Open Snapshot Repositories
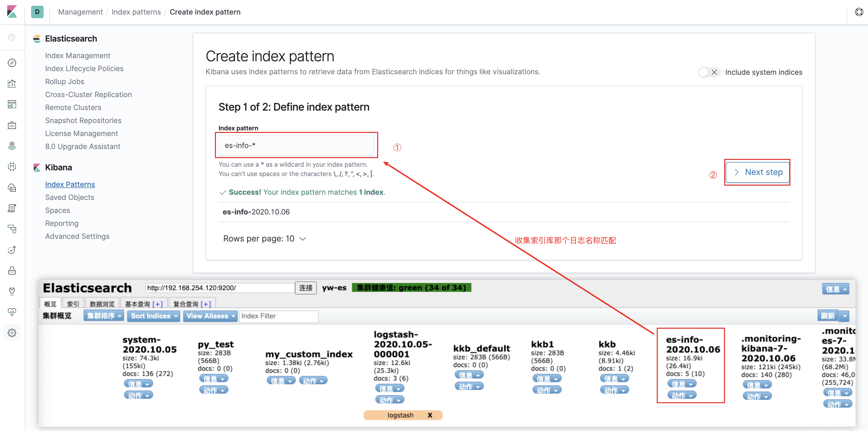This screenshot has height=431, width=868. [x=83, y=120]
